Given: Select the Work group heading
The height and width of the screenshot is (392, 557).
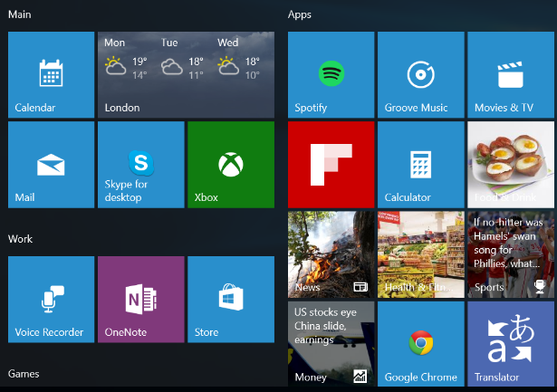Looking at the screenshot, I should (x=20, y=239).
